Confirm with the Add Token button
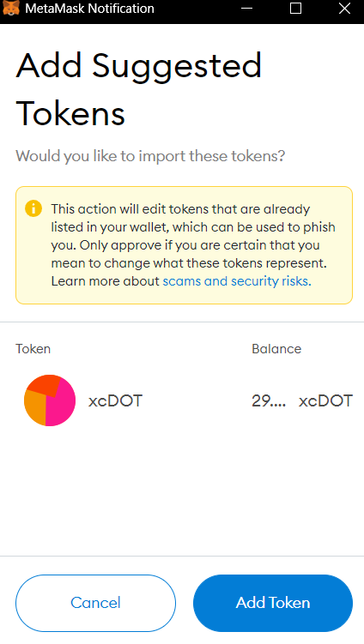364x644 pixels. coord(273,603)
